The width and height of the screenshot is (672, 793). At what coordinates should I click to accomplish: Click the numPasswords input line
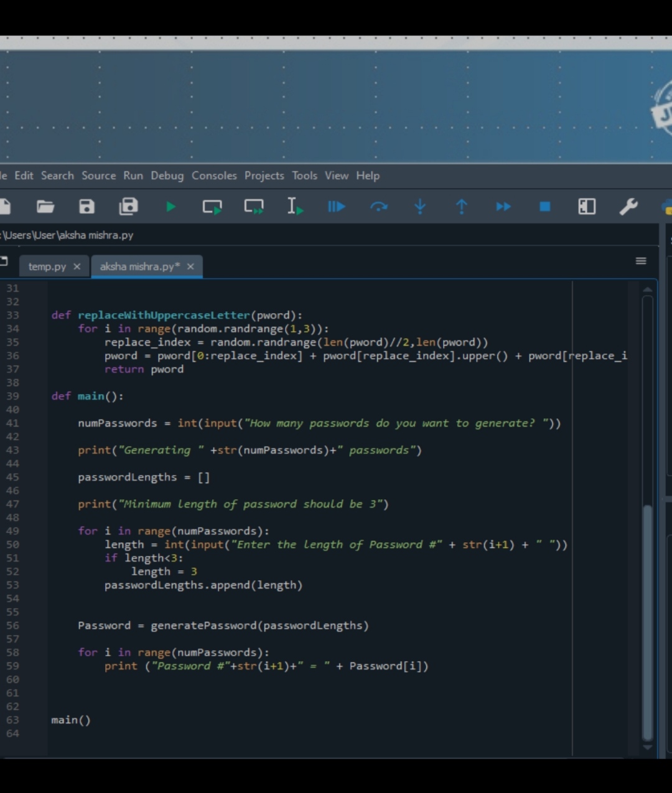[x=319, y=423]
